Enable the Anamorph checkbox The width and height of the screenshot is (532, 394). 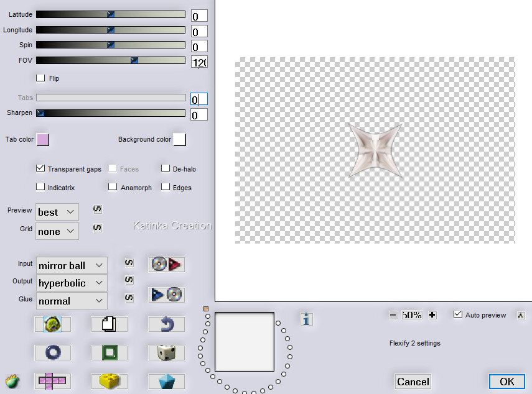point(113,186)
